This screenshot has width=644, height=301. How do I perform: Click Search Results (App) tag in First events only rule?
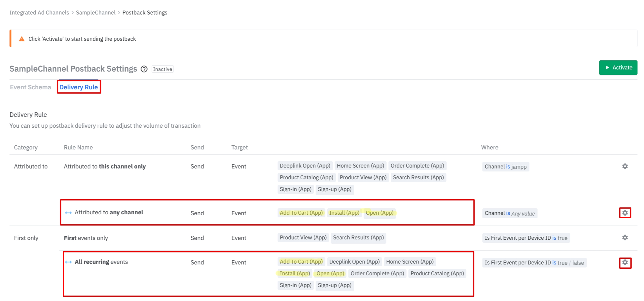(358, 238)
